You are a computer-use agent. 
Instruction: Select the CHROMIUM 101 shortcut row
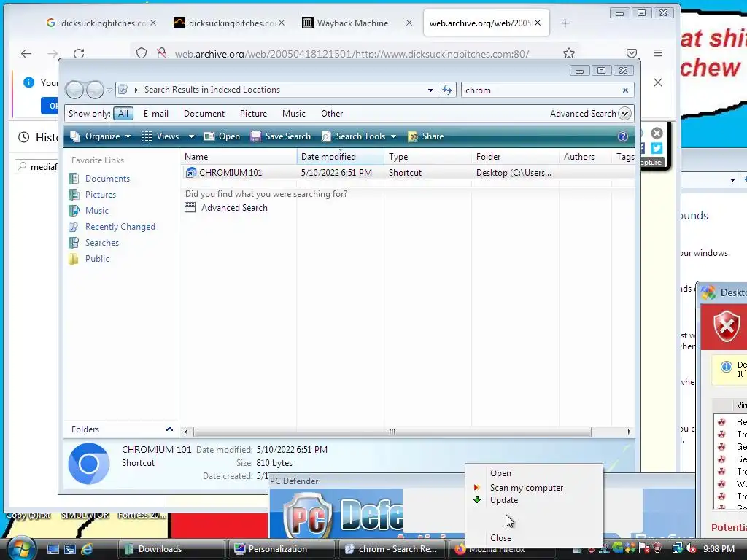pos(408,173)
